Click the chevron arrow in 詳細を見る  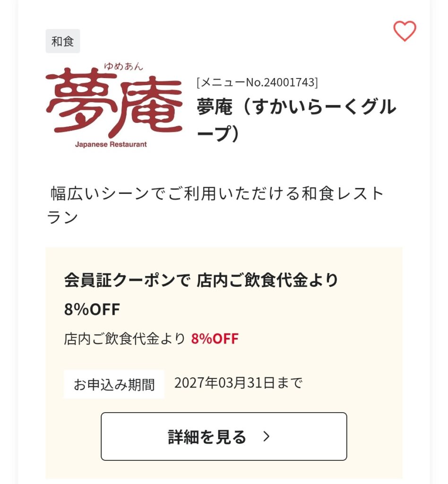pos(266,436)
